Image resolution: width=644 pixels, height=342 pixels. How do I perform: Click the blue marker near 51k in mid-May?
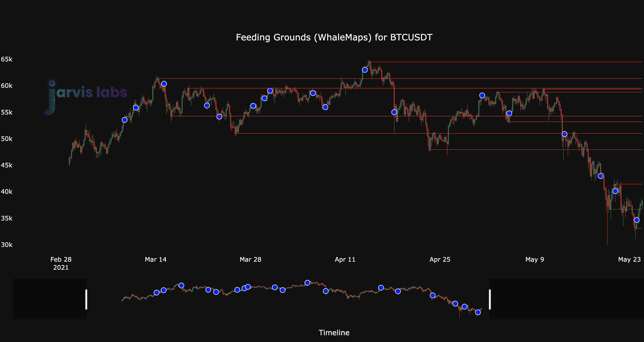point(564,134)
